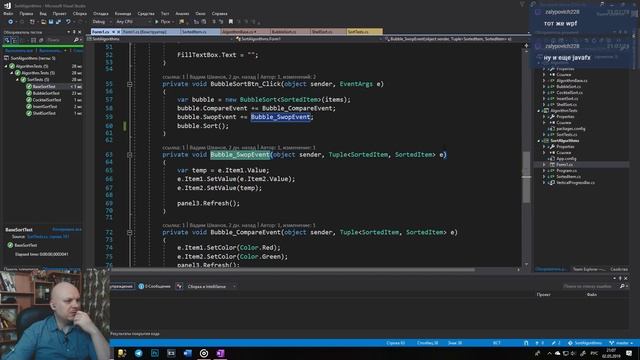Switch to the SortedItem.cs tab

199,31
